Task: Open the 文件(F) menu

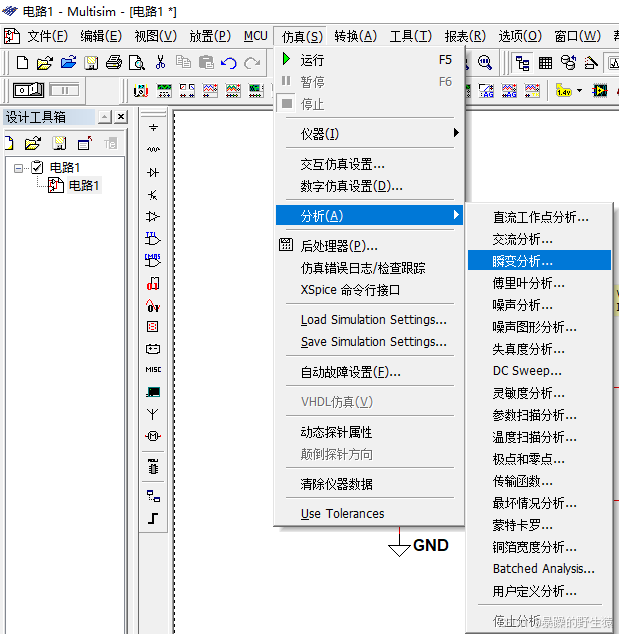Action: click(x=47, y=37)
